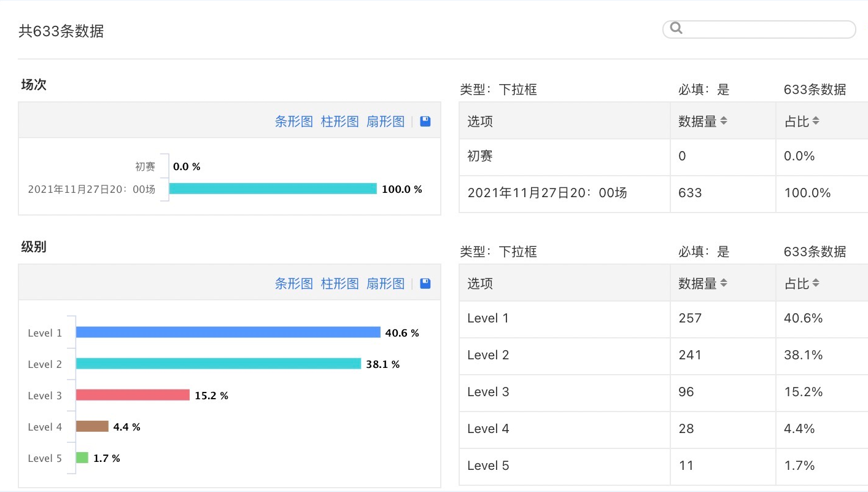Save the 级别 chart via the disk icon
868x492 pixels.
[425, 283]
